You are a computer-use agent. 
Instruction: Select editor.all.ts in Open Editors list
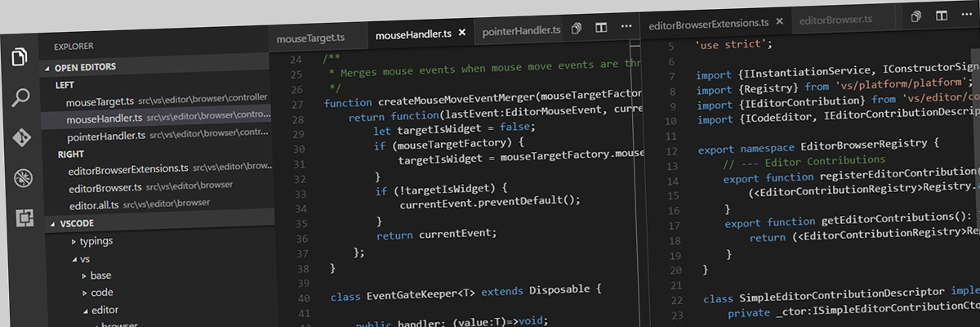(160, 202)
